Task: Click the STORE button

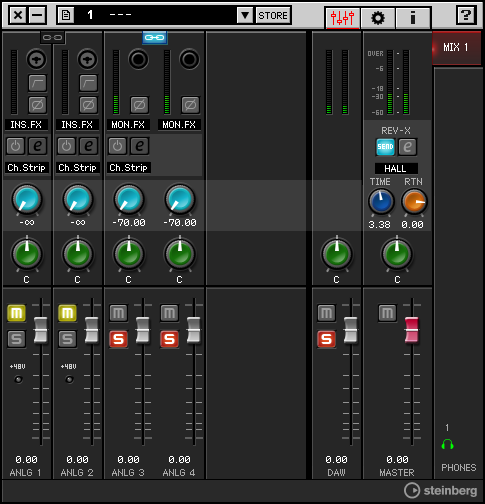Action: click(x=273, y=15)
